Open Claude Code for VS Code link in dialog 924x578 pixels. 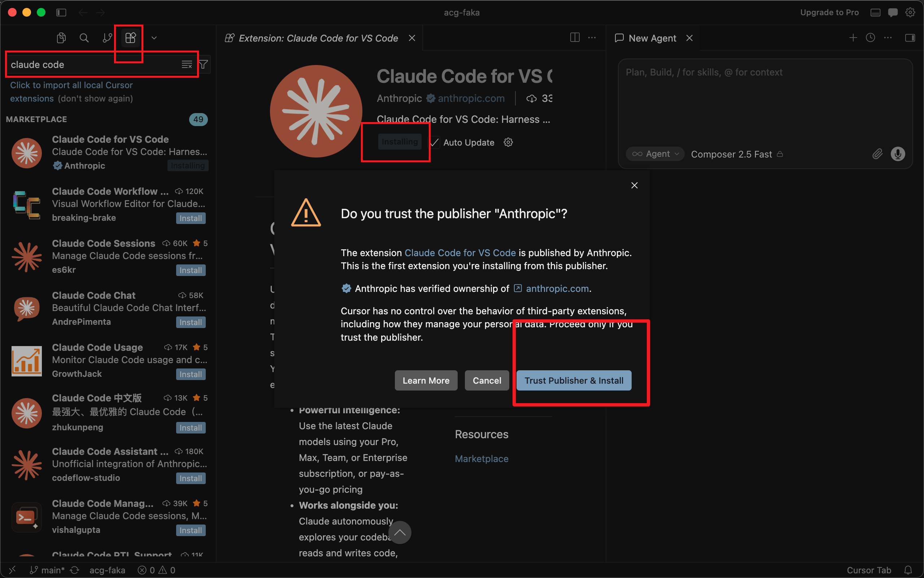point(460,253)
